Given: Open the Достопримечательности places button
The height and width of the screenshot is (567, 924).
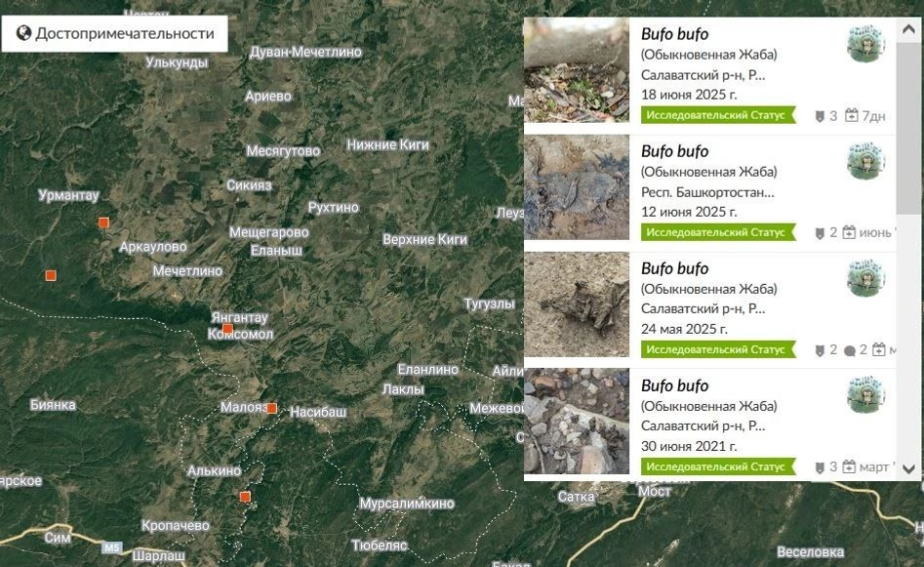Looking at the screenshot, I should [x=115, y=33].
